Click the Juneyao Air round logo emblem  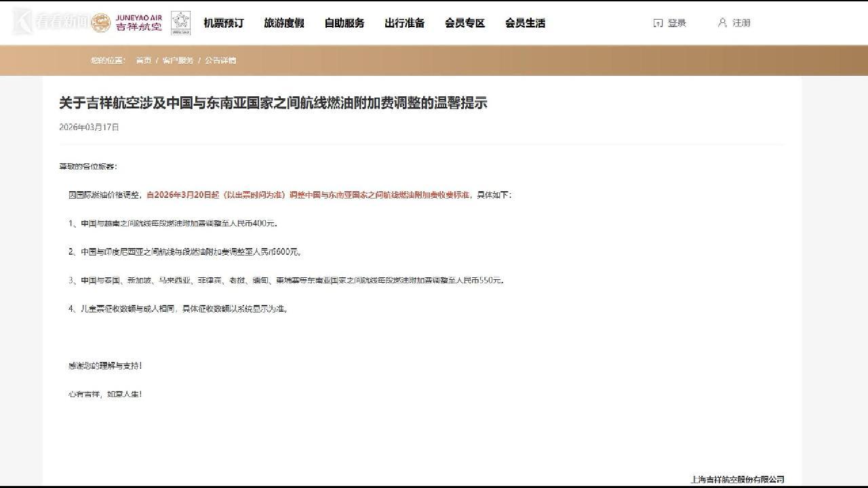coord(101,22)
